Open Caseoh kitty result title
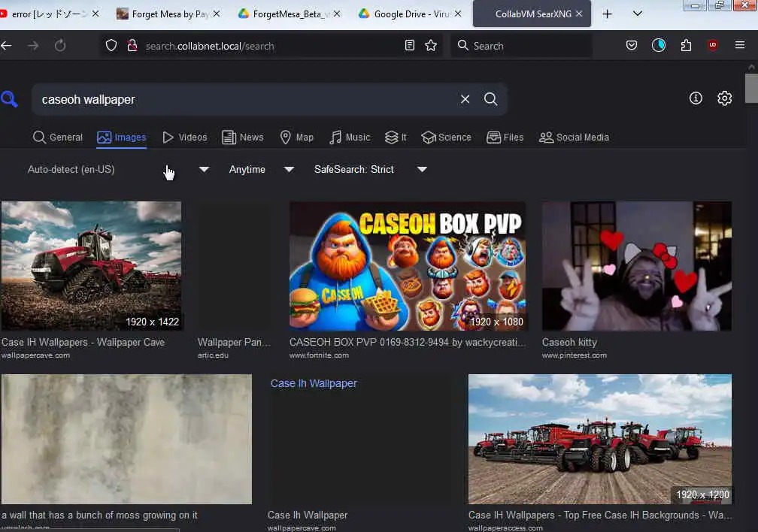 569,342
